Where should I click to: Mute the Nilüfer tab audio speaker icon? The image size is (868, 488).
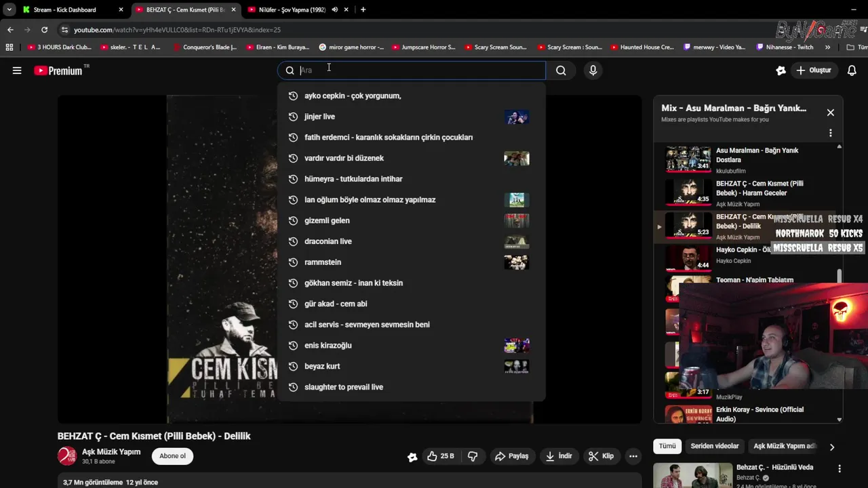click(x=334, y=9)
